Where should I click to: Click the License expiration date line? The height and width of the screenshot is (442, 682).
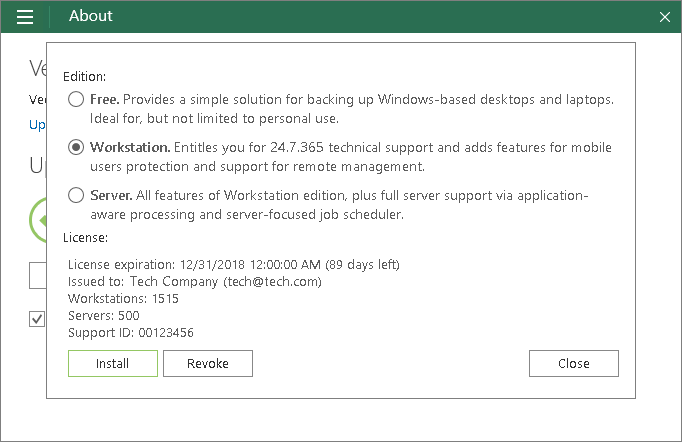[x=234, y=264]
